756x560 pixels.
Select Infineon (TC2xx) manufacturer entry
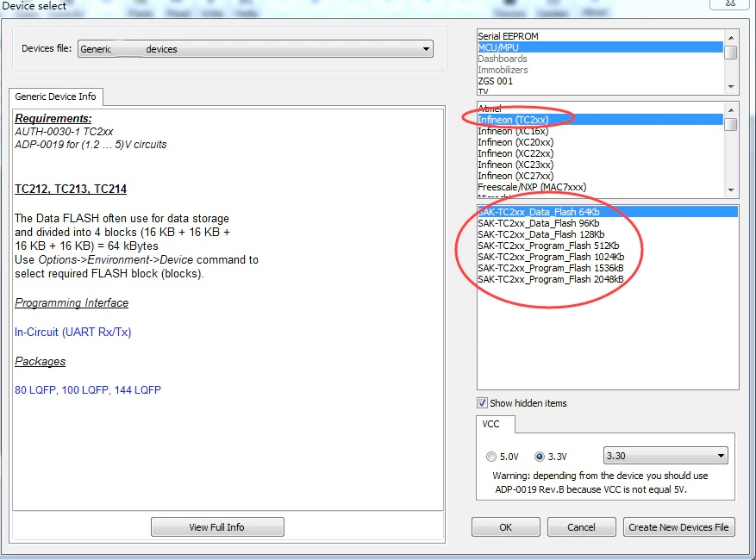pos(600,120)
